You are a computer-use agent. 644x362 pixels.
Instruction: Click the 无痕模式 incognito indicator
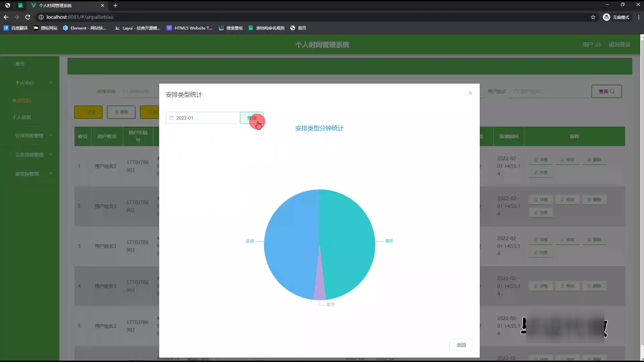[x=616, y=17]
